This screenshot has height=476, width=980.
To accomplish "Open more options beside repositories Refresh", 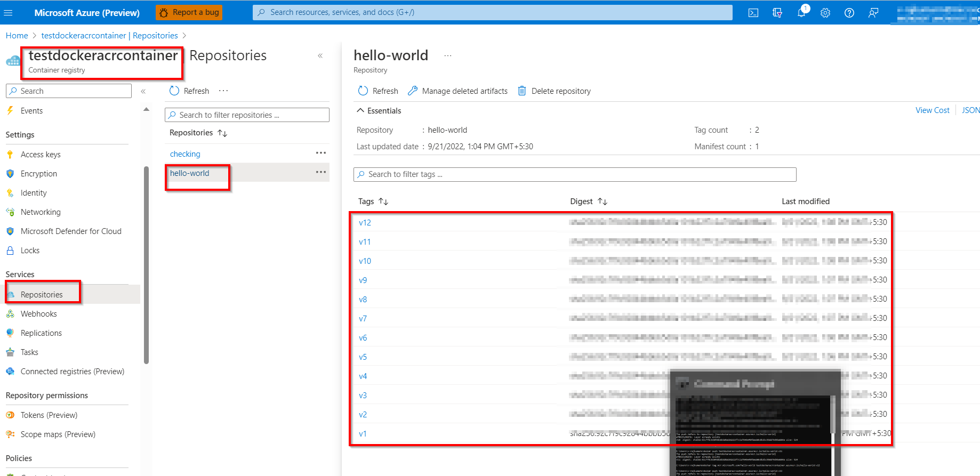I will tap(223, 91).
